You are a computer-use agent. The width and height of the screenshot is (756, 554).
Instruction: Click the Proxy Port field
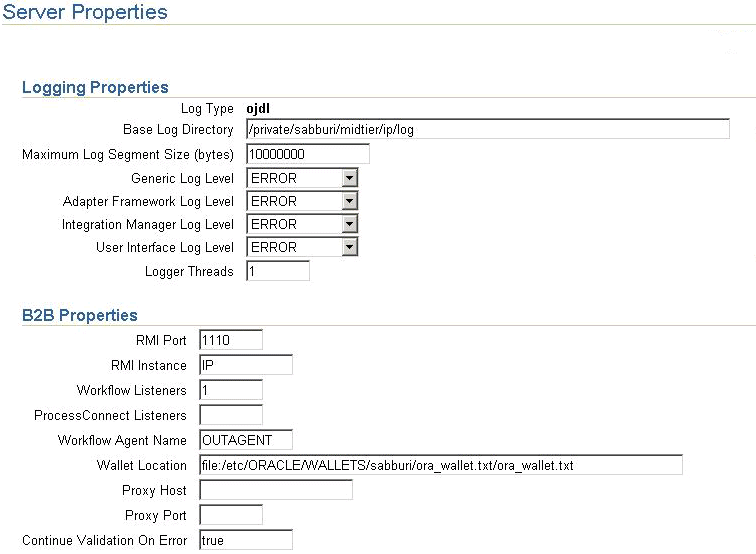point(231,515)
